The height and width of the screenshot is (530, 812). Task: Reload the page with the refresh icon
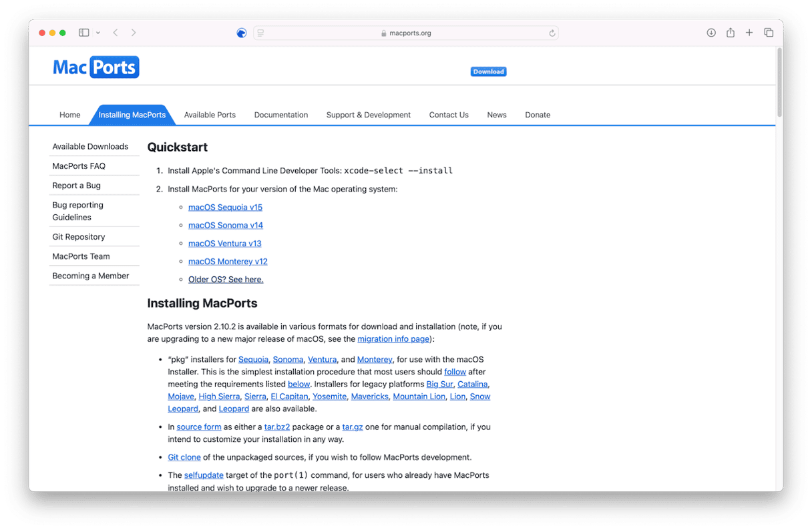pyautogui.click(x=552, y=33)
